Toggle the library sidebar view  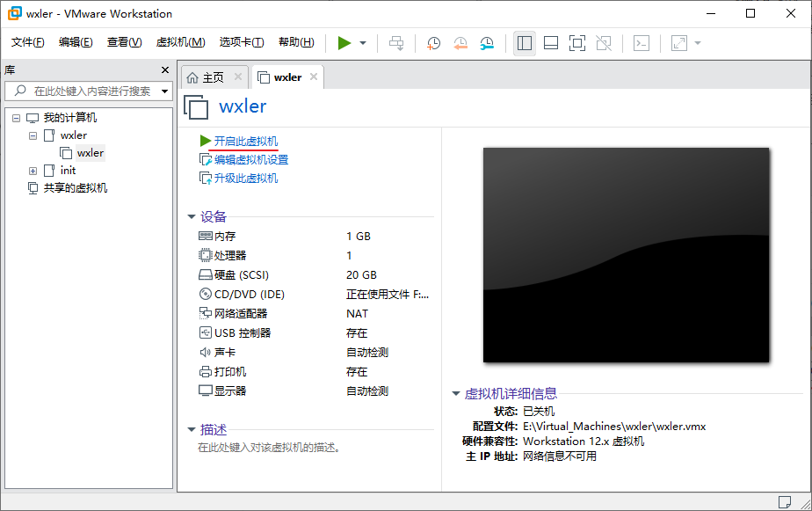pyautogui.click(x=525, y=43)
